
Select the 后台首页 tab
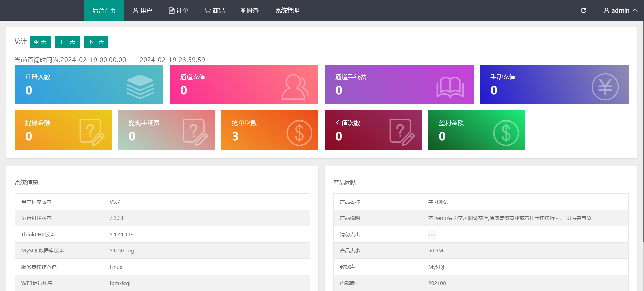(104, 11)
